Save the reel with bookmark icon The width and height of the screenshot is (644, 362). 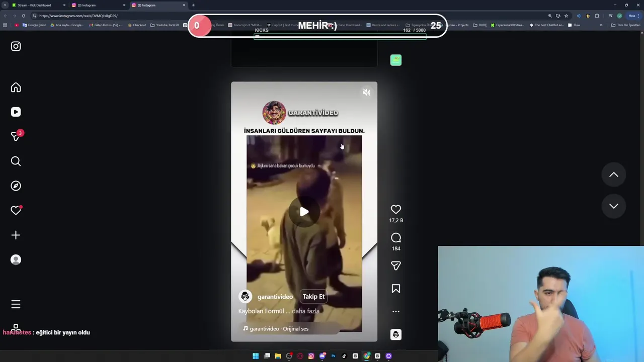point(396,289)
